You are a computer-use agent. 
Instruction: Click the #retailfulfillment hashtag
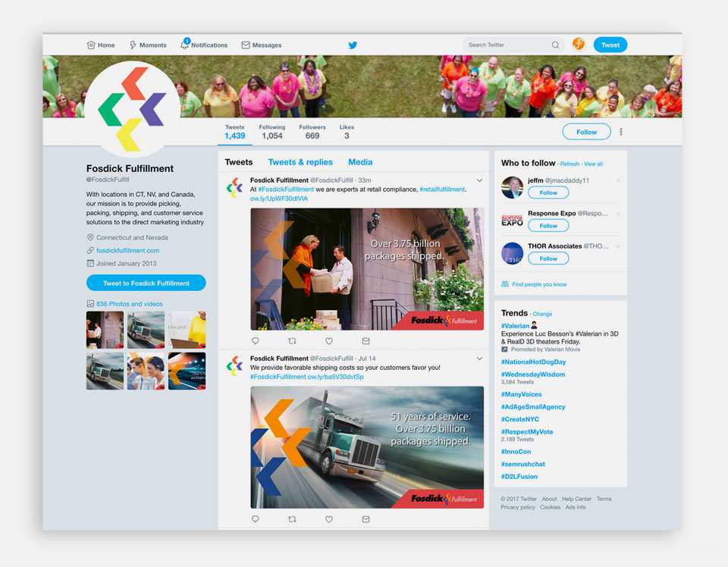[442, 190]
